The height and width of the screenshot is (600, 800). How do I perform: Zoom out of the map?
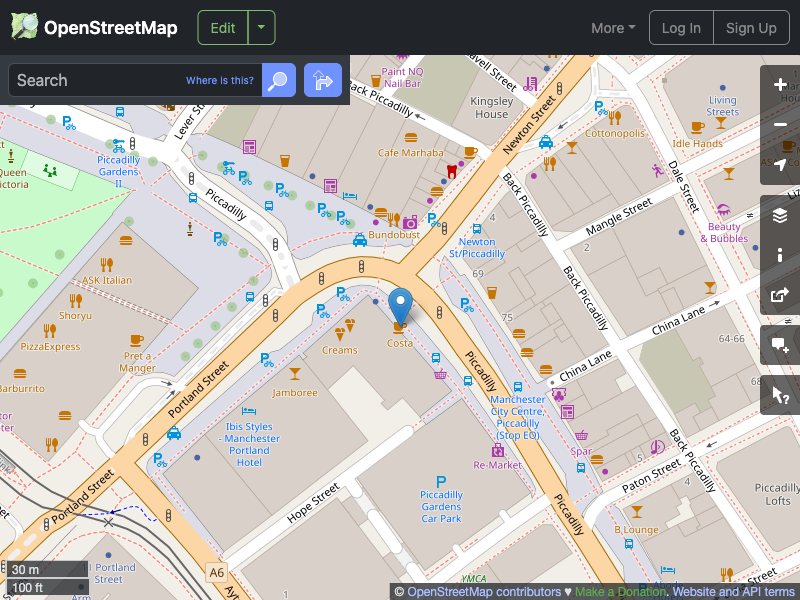(x=780, y=124)
